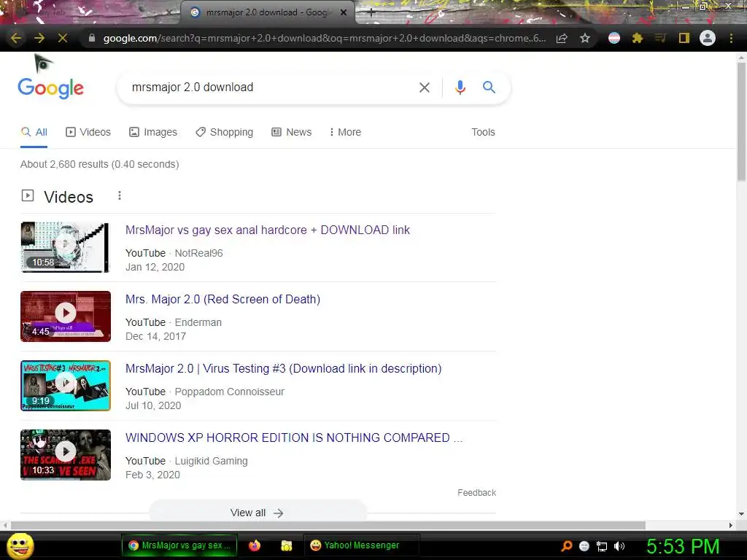Click the scroll down arrow on vertical scrollbar
This screenshot has width=747, height=560.
pyautogui.click(x=741, y=514)
